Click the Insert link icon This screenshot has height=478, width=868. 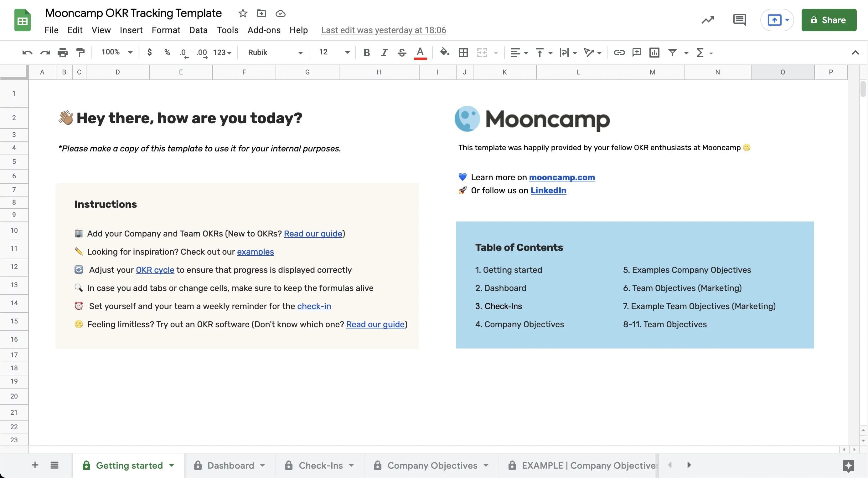[x=619, y=53]
